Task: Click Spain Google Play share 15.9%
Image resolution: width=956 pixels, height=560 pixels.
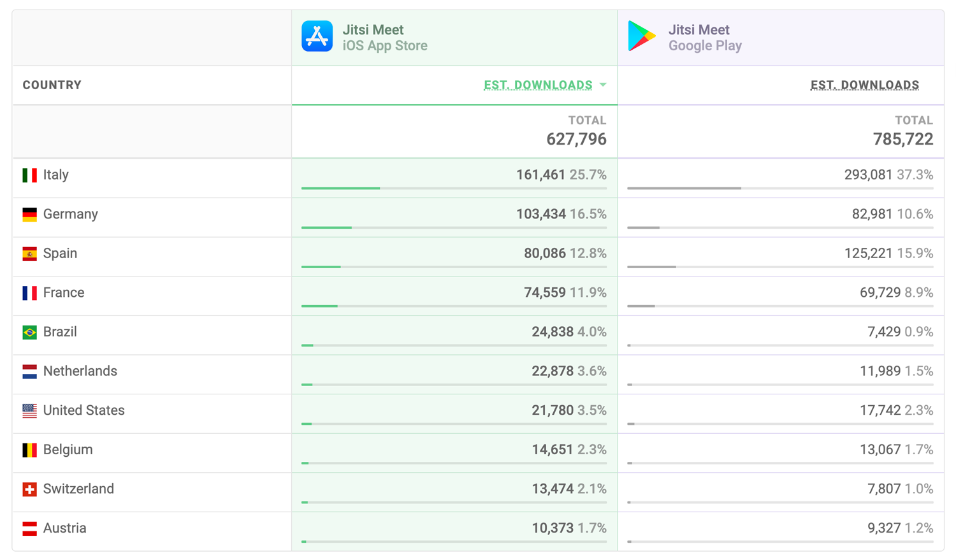Action: 915,254
